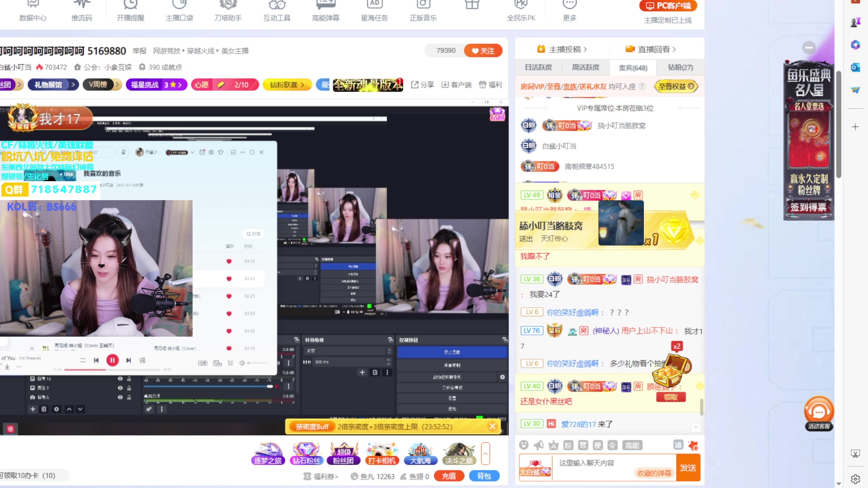Click the 关注 follow button

click(483, 51)
